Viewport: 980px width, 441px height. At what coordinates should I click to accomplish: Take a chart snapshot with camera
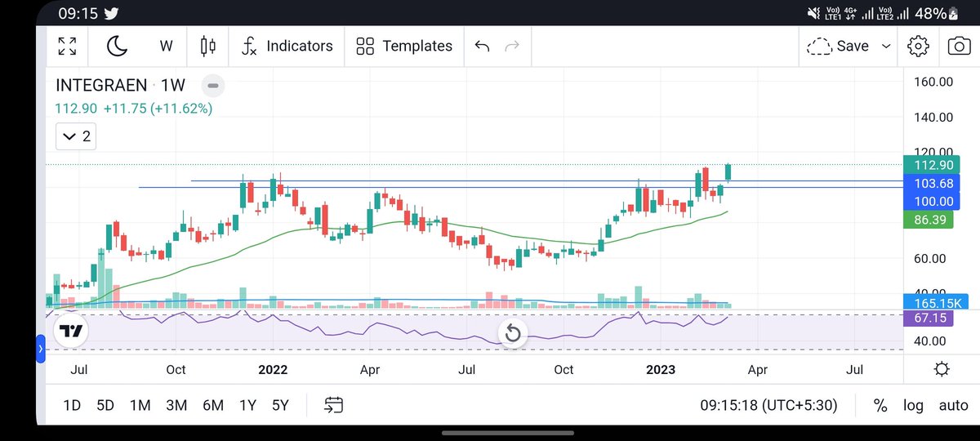click(959, 46)
